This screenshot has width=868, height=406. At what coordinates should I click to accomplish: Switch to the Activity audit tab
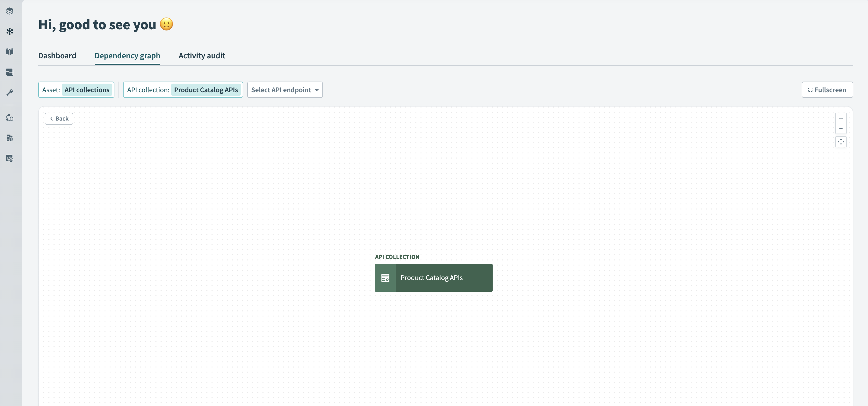pyautogui.click(x=202, y=56)
